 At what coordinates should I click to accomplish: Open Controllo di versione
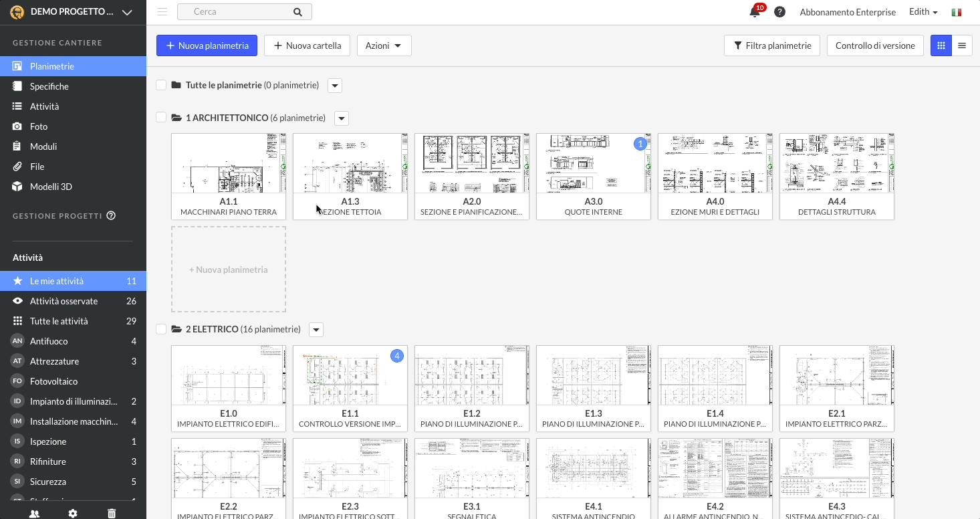(875, 45)
